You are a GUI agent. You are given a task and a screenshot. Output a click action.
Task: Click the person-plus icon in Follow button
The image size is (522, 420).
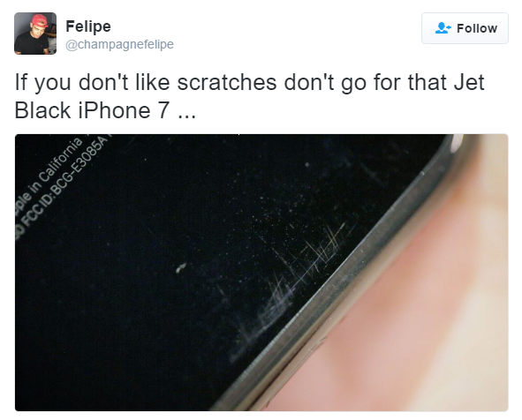[x=443, y=28]
